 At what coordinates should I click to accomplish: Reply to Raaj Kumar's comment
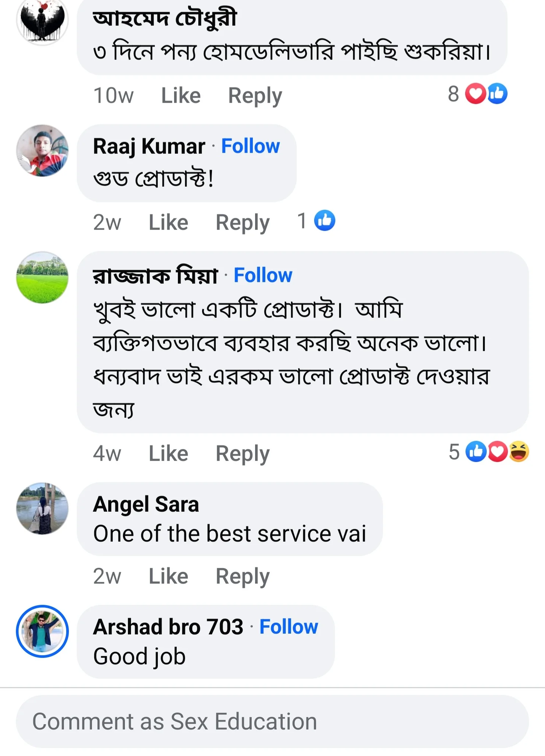pyautogui.click(x=242, y=222)
